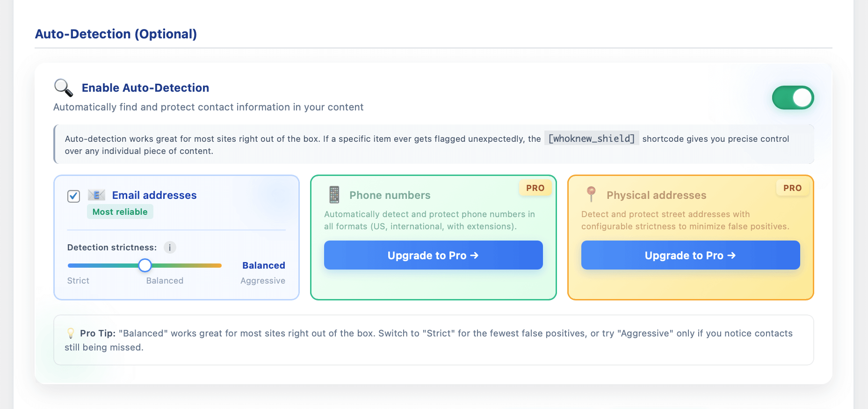The height and width of the screenshot is (409, 868).
Task: Upgrade to Pro for physical addresses
Action: (690, 255)
